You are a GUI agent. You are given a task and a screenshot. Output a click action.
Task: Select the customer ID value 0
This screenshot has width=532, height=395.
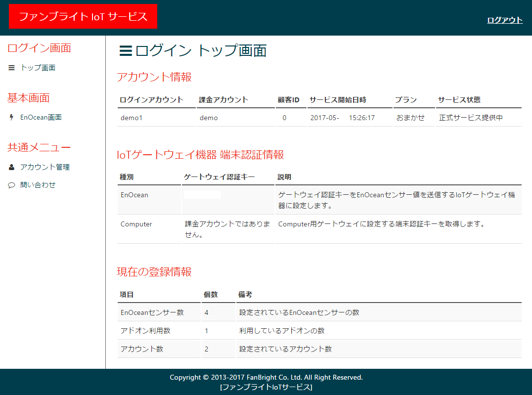tap(284, 118)
